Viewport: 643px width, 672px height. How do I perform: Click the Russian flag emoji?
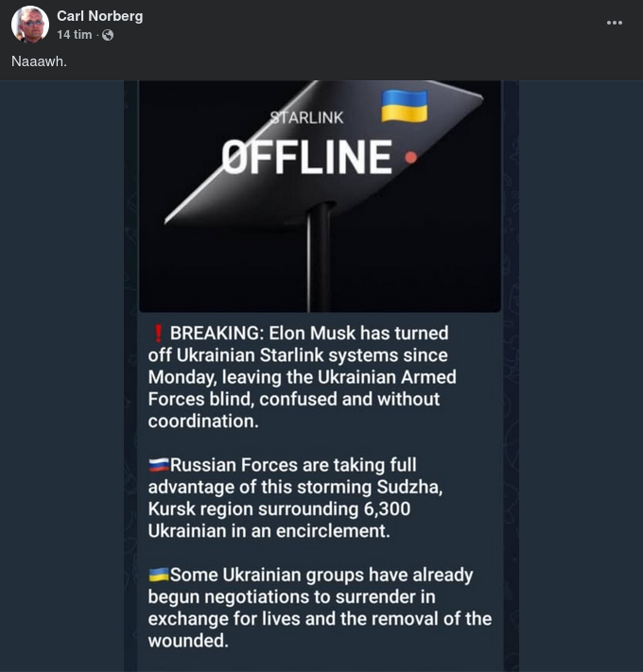tap(159, 465)
